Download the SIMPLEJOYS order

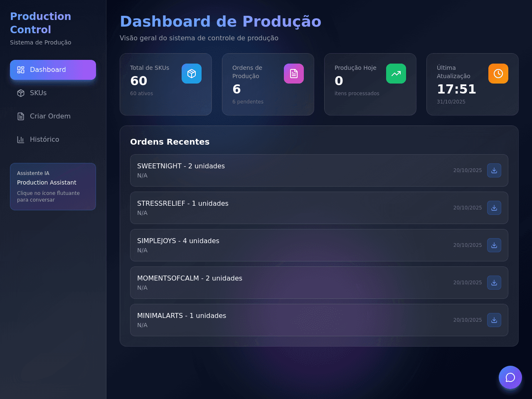click(x=494, y=245)
